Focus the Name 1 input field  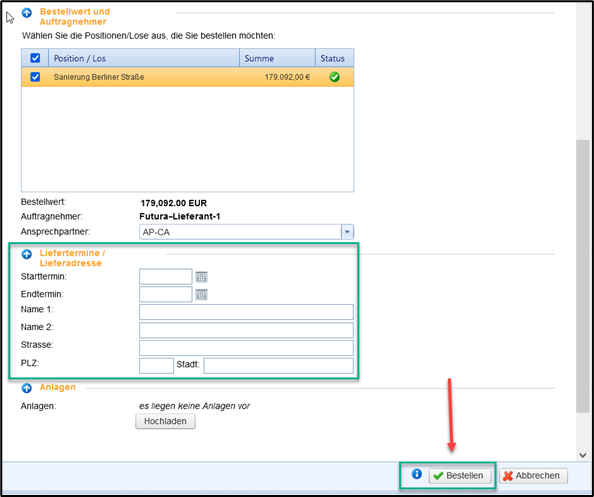point(247,312)
